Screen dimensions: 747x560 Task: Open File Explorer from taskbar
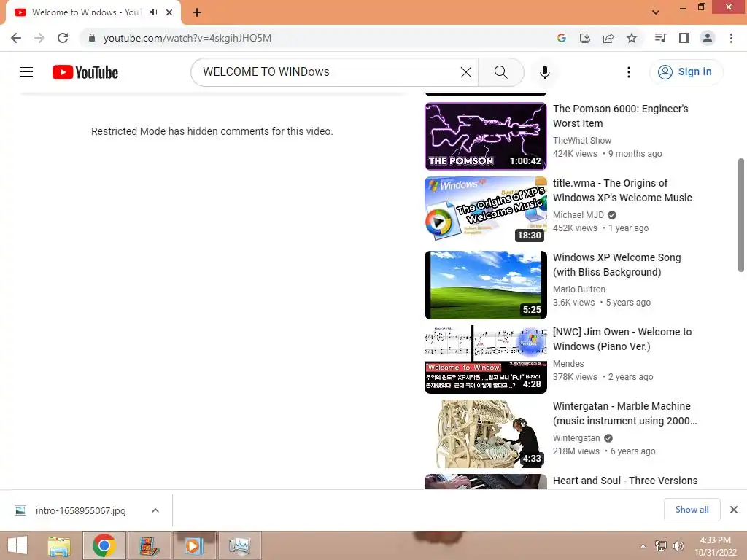[59, 545]
